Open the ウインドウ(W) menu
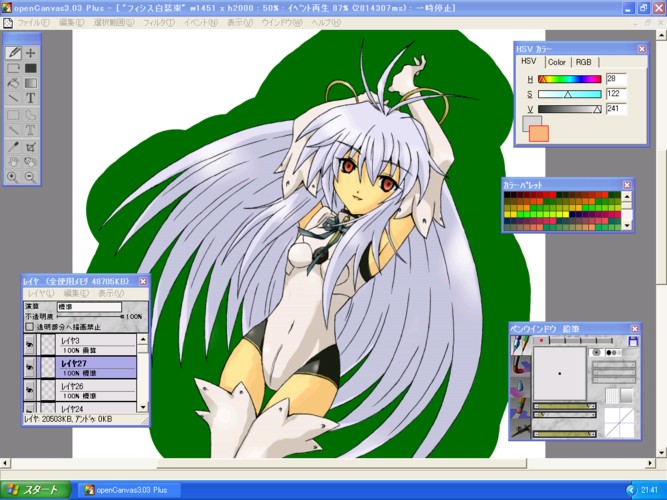Screen dimensions: 667x500 pyautogui.click(x=282, y=23)
